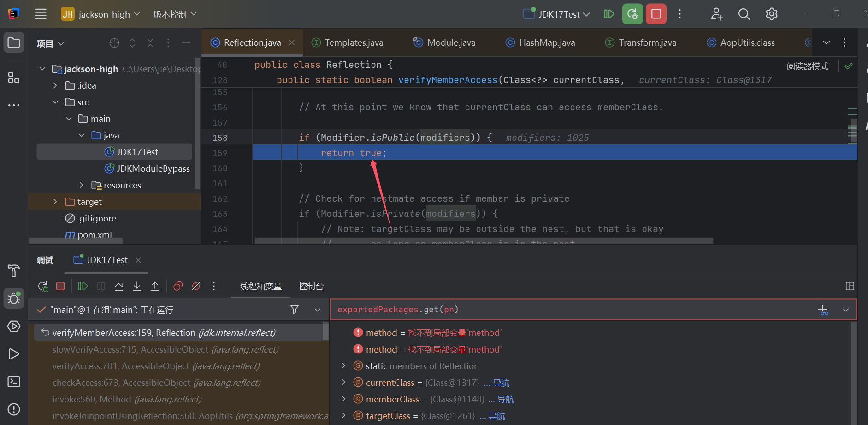Open IDE settings gear
This screenshot has height=425, width=868.
[771, 14]
